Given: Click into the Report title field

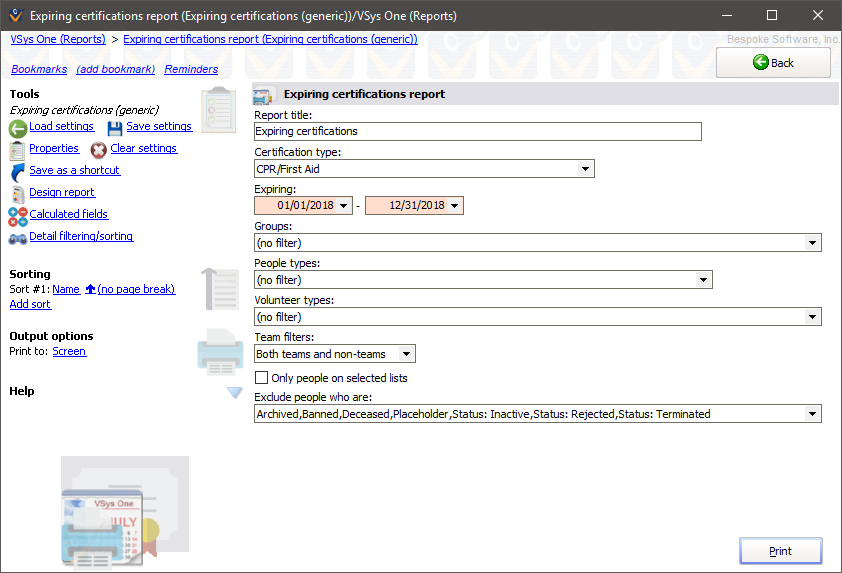Looking at the screenshot, I should pos(478,132).
